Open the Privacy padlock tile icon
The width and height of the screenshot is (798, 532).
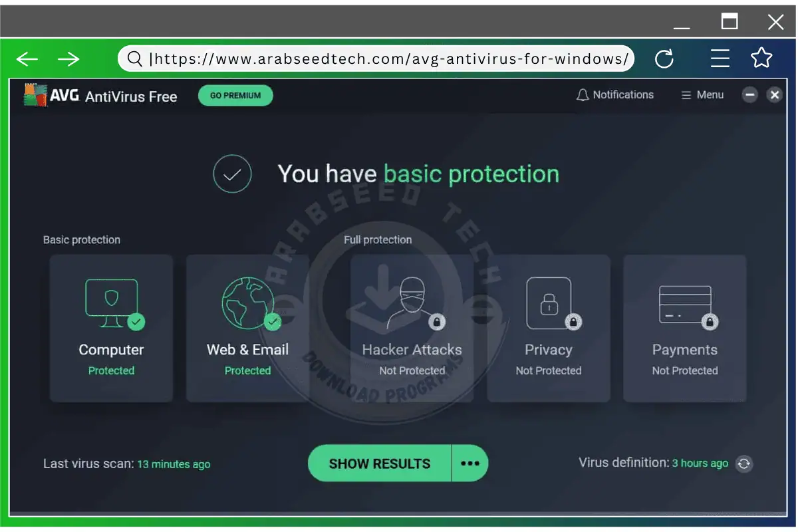[x=549, y=303]
